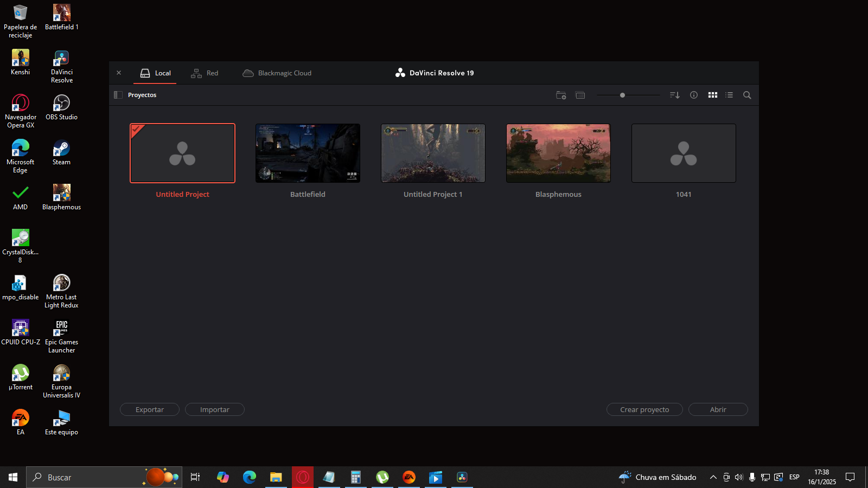Click the project display frame icon
The width and height of the screenshot is (868, 488).
click(x=580, y=95)
